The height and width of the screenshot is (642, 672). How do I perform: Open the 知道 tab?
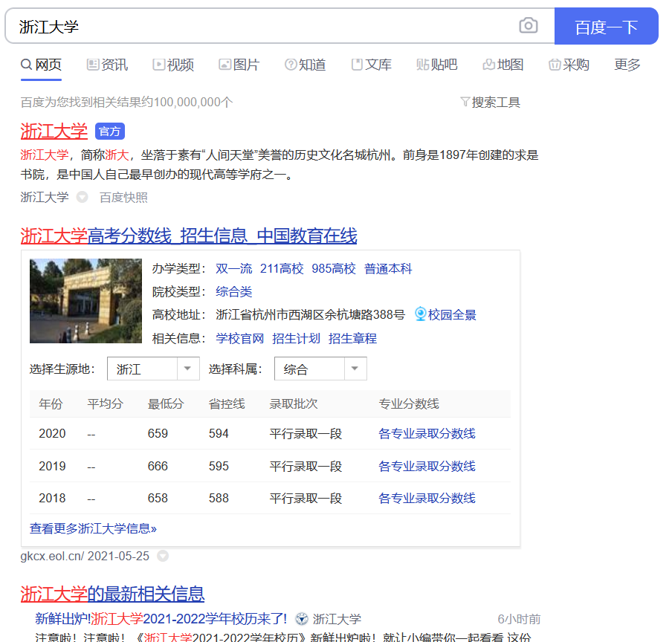pos(305,65)
